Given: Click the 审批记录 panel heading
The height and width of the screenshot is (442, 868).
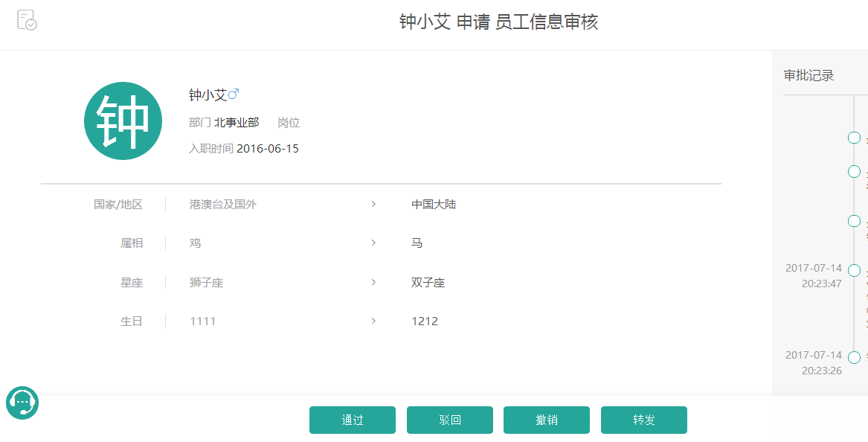Looking at the screenshot, I should tap(808, 75).
